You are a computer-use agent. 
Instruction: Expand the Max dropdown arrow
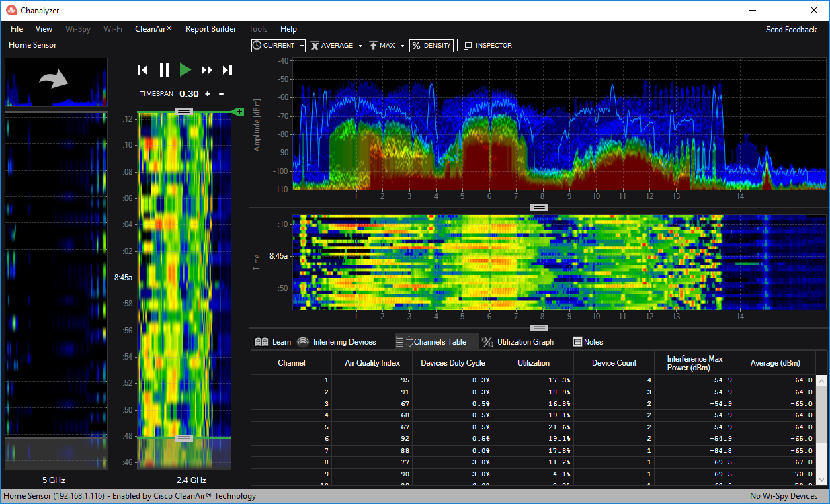tap(402, 46)
